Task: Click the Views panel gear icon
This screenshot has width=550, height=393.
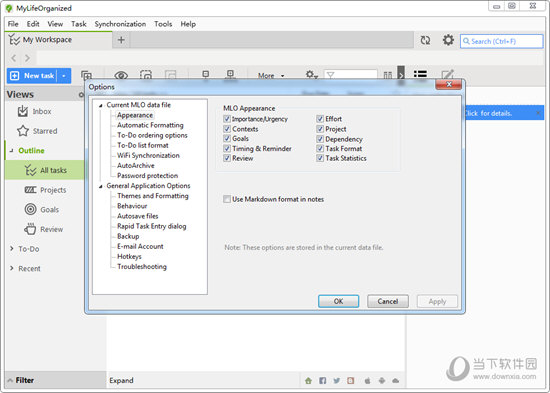Action: click(x=81, y=95)
